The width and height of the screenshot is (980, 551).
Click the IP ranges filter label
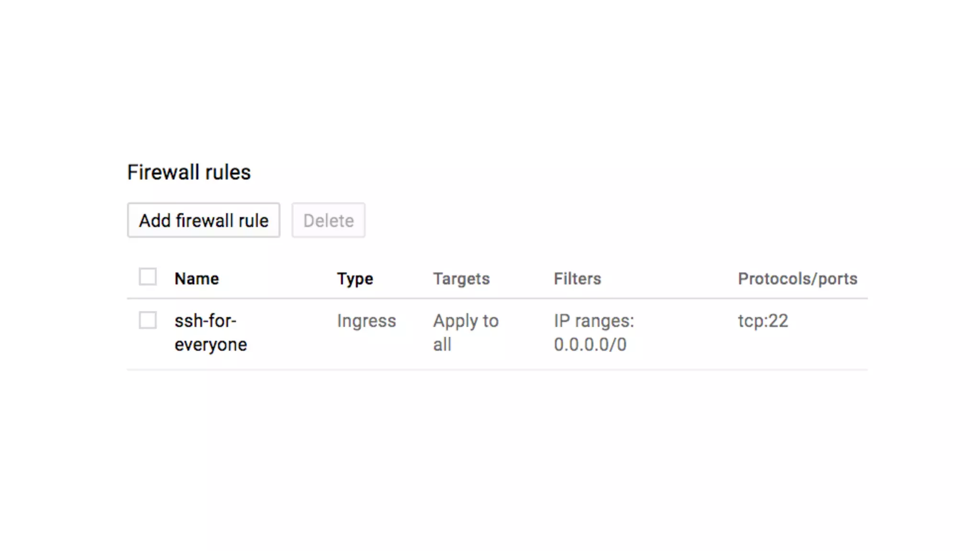(x=594, y=321)
